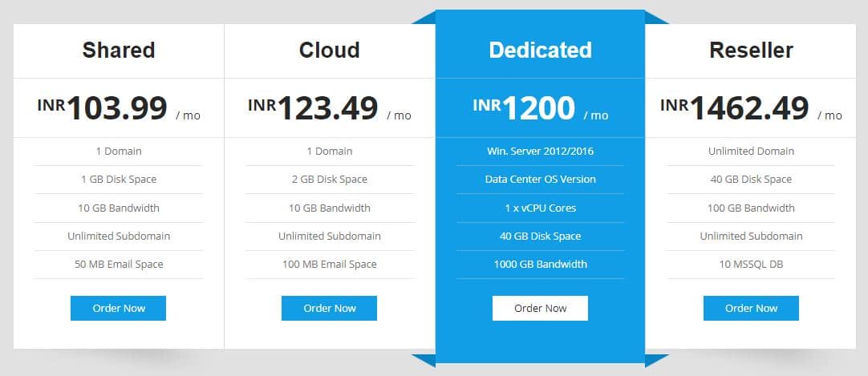Select the Shared plan heading
The image size is (868, 376).
[119, 51]
